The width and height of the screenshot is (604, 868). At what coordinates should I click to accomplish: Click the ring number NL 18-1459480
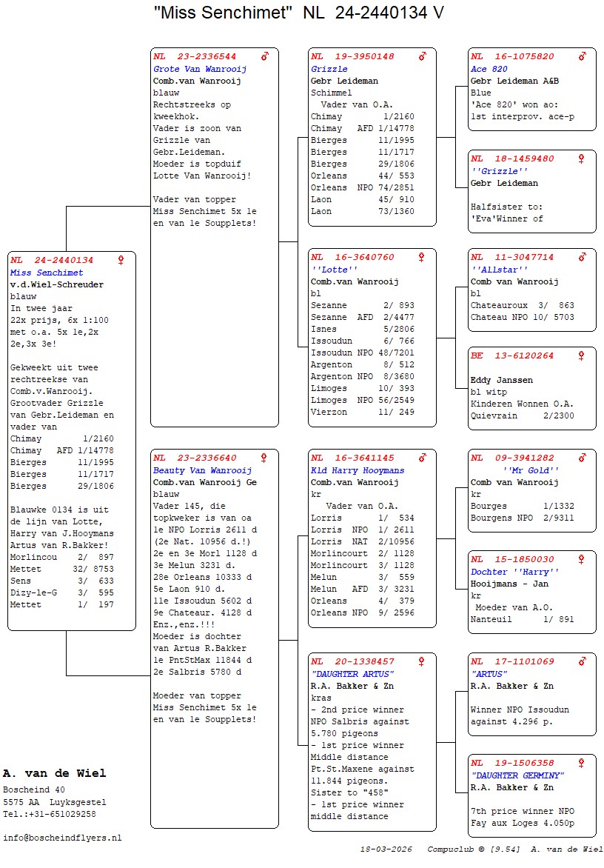[x=512, y=158]
